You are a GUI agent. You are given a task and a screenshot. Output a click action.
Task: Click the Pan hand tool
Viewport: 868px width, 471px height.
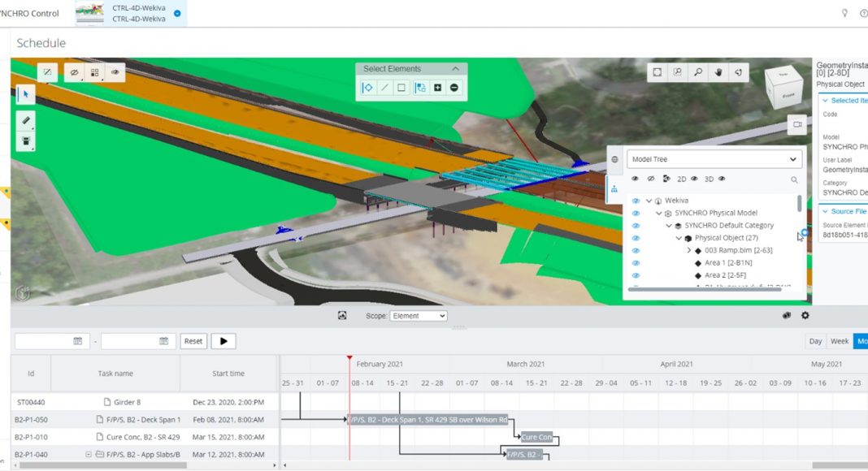[718, 72]
